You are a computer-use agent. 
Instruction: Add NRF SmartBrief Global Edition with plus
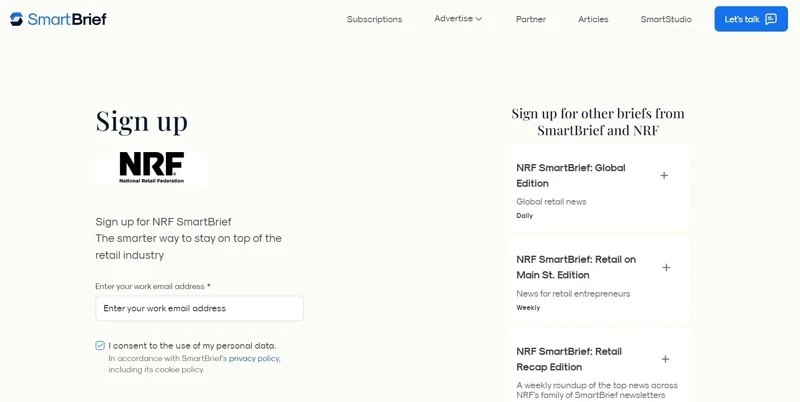(664, 175)
